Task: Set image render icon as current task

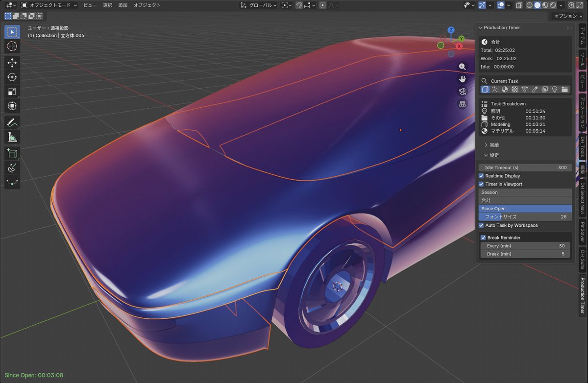Action: tap(545, 90)
